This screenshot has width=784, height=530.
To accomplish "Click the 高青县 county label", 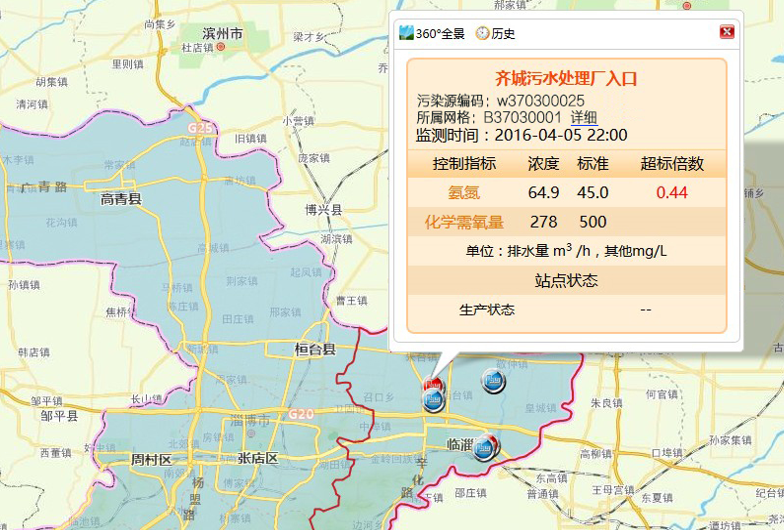I will click(x=121, y=200).
